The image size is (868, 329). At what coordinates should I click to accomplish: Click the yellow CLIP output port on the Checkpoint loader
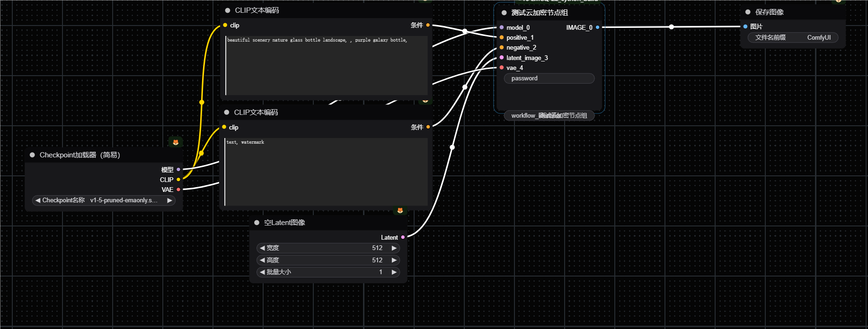click(x=178, y=180)
